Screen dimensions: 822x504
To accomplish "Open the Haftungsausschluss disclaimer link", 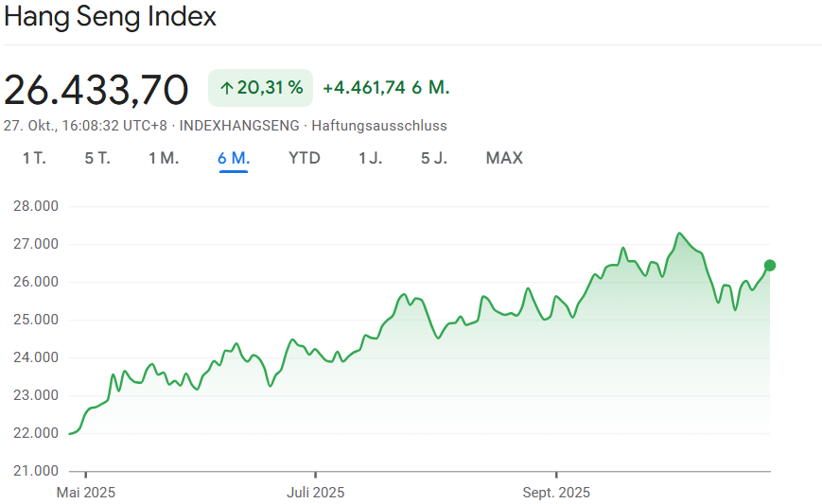I will pyautogui.click(x=379, y=126).
